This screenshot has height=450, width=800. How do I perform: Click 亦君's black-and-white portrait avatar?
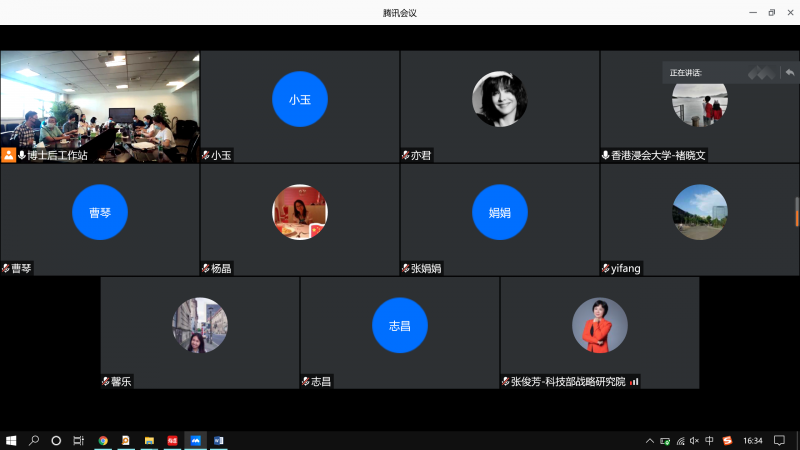click(x=500, y=99)
